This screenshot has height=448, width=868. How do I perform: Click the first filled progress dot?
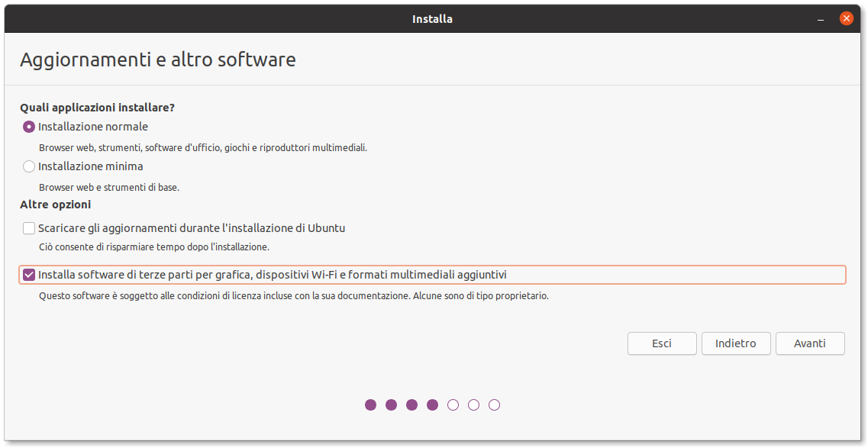click(x=371, y=405)
